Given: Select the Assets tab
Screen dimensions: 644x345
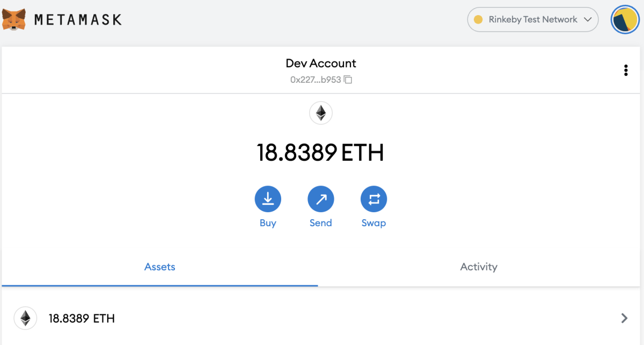Looking at the screenshot, I should (x=159, y=267).
